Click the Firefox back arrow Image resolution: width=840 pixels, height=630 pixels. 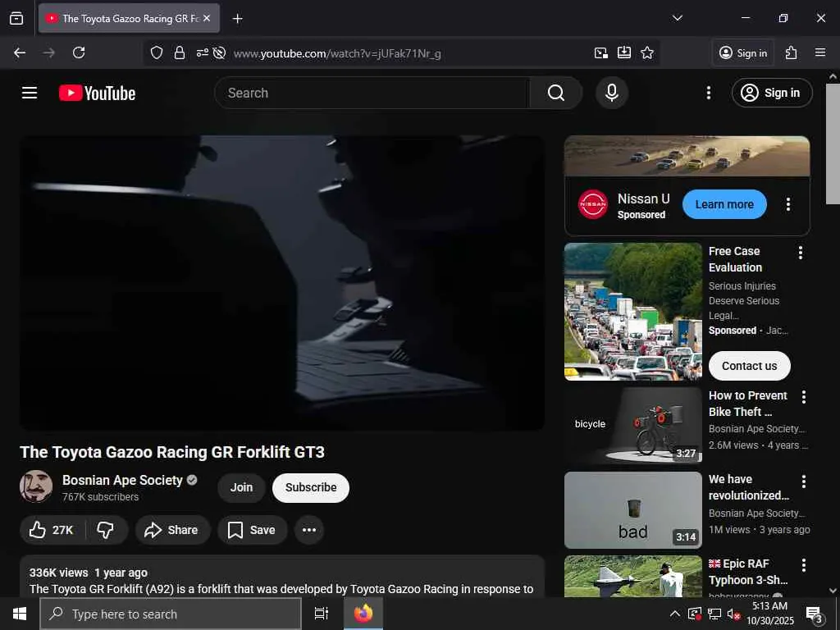[20, 52]
